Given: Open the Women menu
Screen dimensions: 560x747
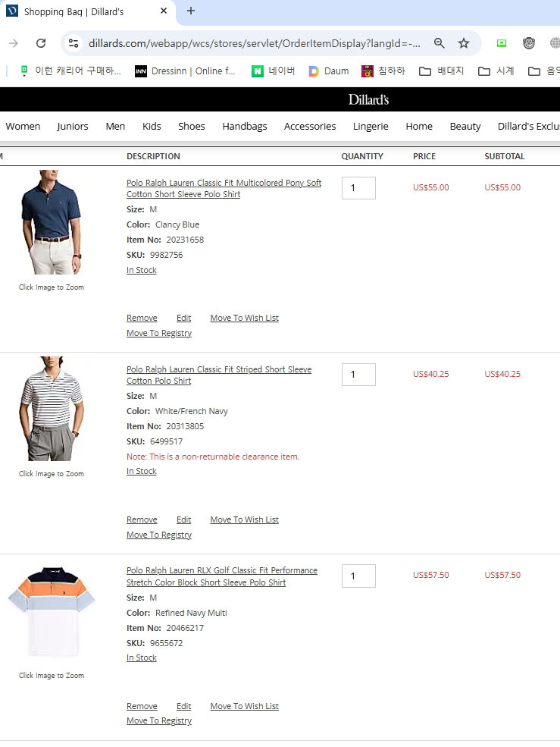Looking at the screenshot, I should (x=23, y=126).
